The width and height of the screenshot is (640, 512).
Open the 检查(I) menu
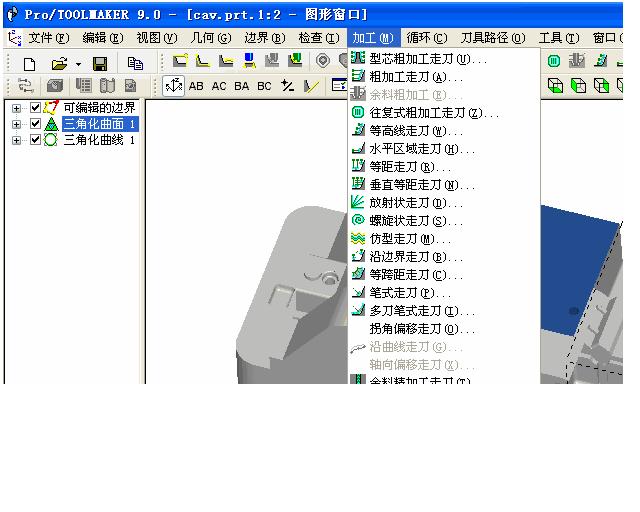click(x=318, y=38)
